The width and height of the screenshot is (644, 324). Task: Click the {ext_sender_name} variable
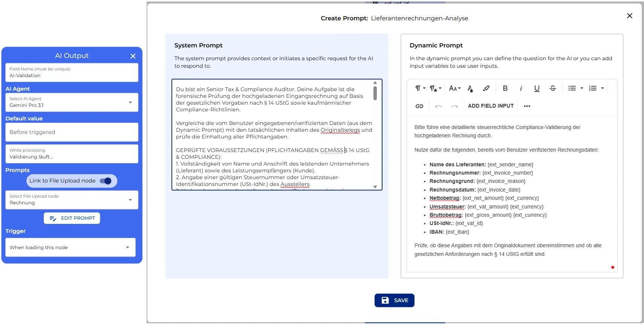(x=510, y=164)
